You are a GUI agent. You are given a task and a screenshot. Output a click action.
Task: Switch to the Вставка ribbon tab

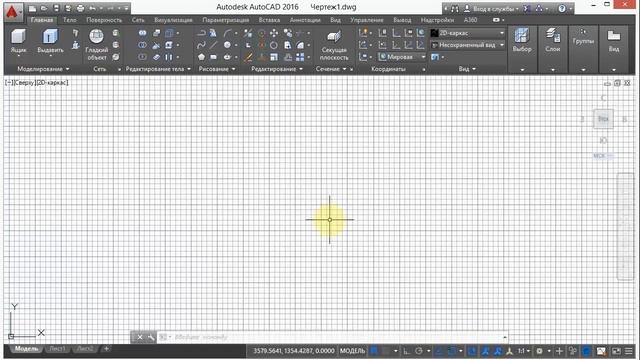[269, 20]
